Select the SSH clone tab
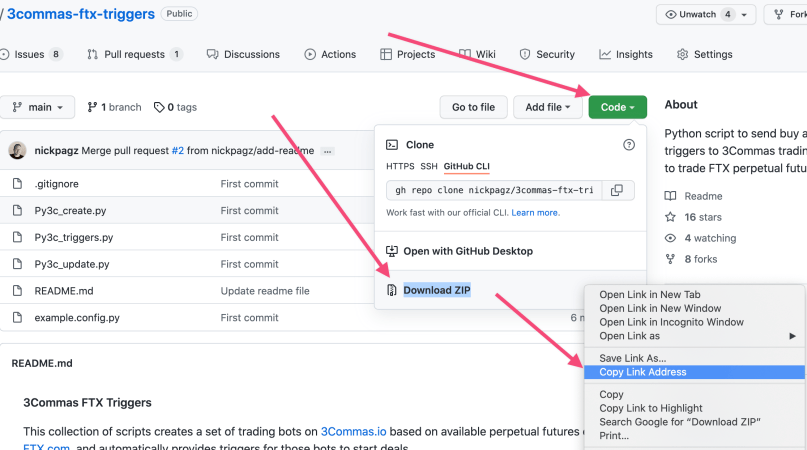Image resolution: width=807 pixels, height=450 pixels. 429,166
